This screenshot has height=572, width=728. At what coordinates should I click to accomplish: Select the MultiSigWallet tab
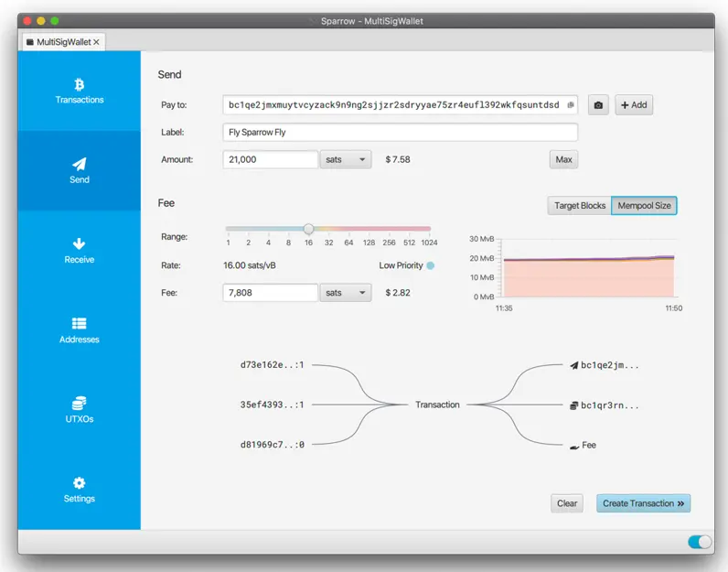pos(64,42)
